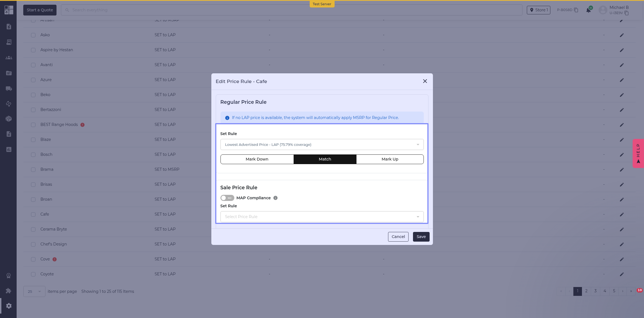Open the customers group sidebar icon

click(x=9, y=58)
